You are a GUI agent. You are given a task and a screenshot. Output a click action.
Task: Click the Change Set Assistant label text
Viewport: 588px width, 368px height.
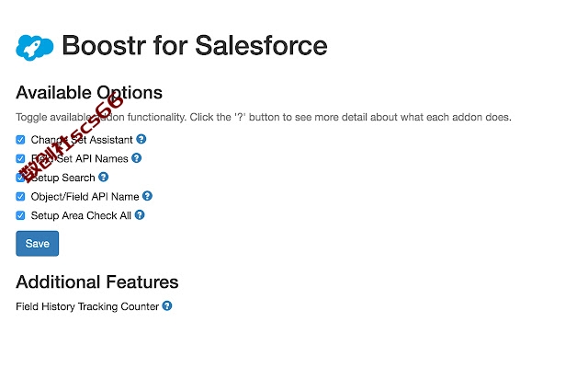(82, 140)
